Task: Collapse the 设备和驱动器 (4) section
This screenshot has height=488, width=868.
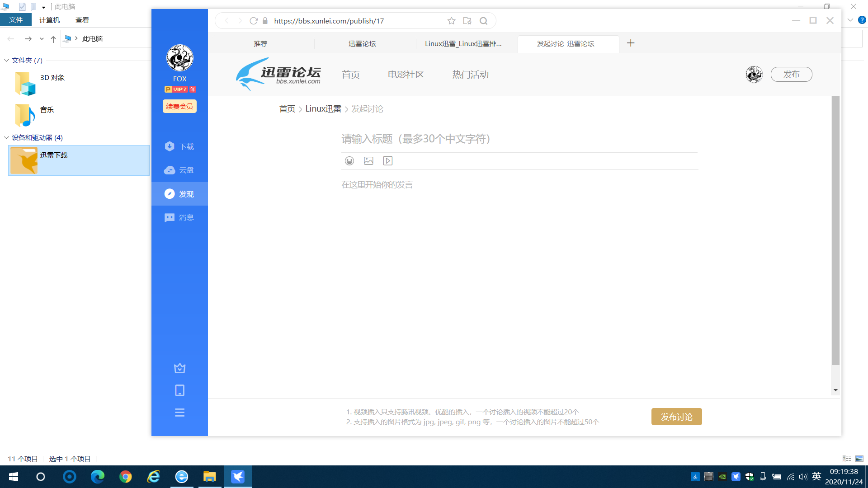Action: [x=6, y=138]
